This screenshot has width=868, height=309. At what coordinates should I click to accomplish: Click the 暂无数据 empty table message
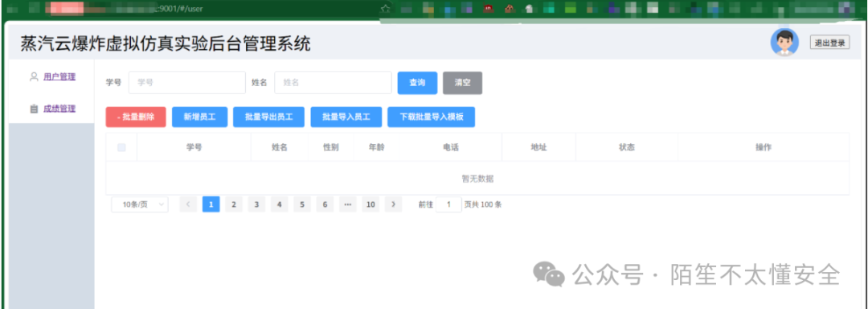click(x=477, y=179)
